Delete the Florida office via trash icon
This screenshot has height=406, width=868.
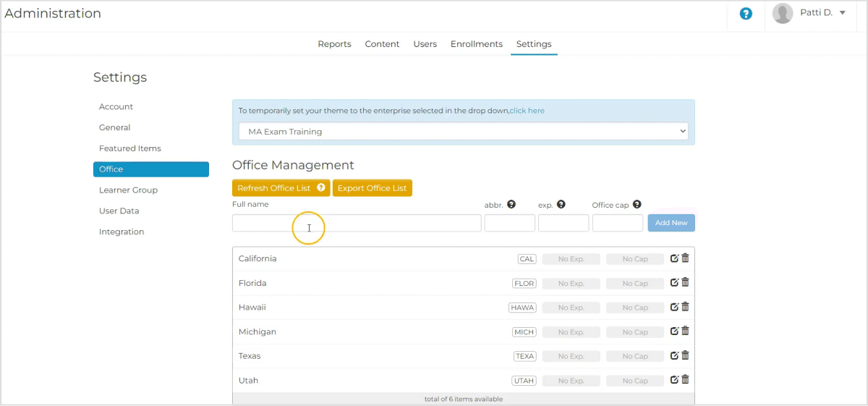(x=686, y=282)
